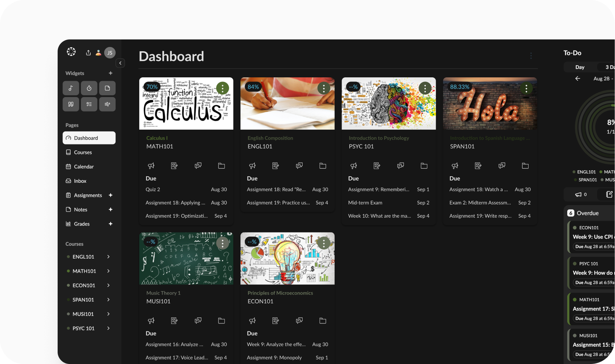615x364 pixels.
Task: Click the Canvas logo in the sidebar
Action: (72, 52)
